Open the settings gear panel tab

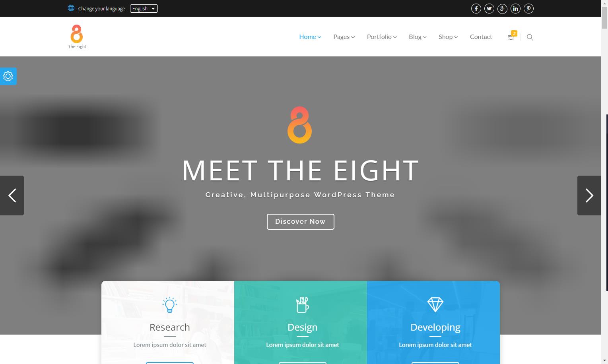point(8,76)
